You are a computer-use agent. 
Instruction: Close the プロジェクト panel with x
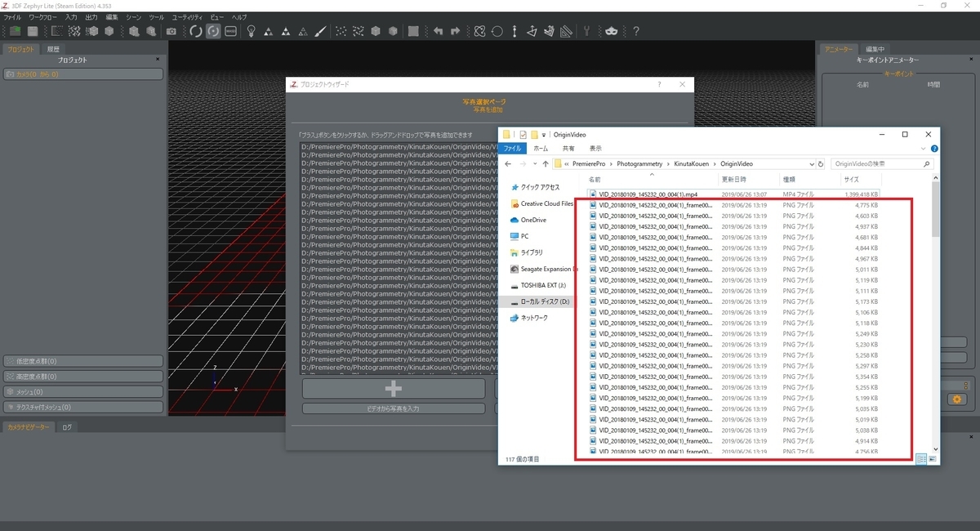(158, 60)
